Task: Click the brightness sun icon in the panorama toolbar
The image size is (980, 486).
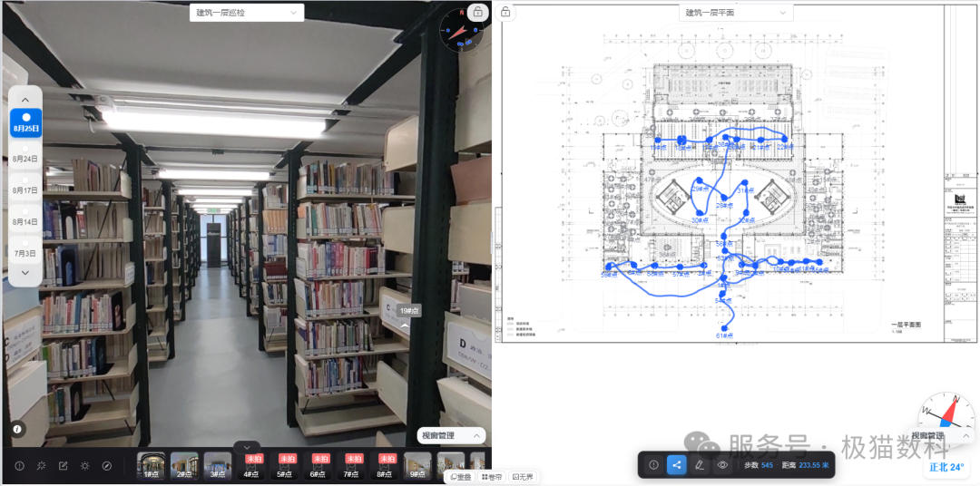Action: pos(85,466)
